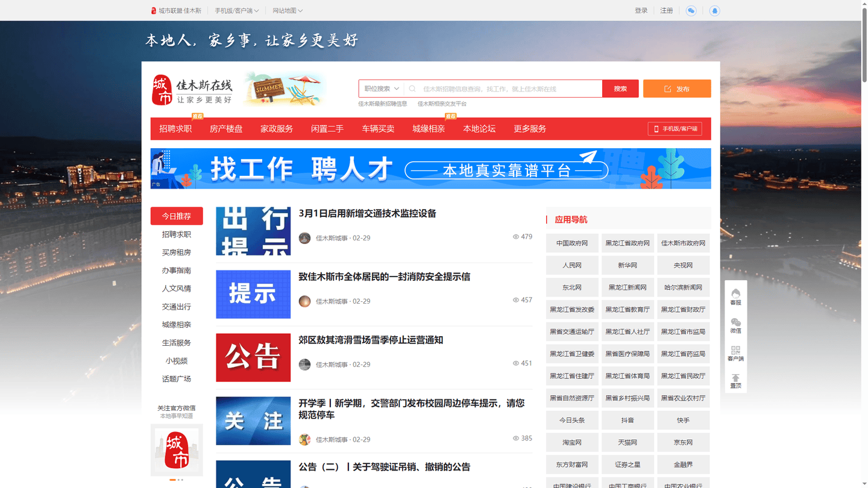This screenshot has height=488, width=868.
Task: Open 佳木斯市政府网 link
Action: pyautogui.click(x=683, y=243)
